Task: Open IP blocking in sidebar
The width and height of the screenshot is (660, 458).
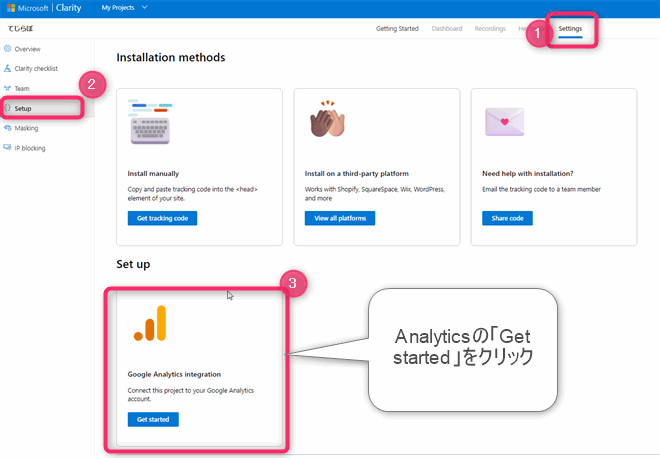Action: click(29, 148)
